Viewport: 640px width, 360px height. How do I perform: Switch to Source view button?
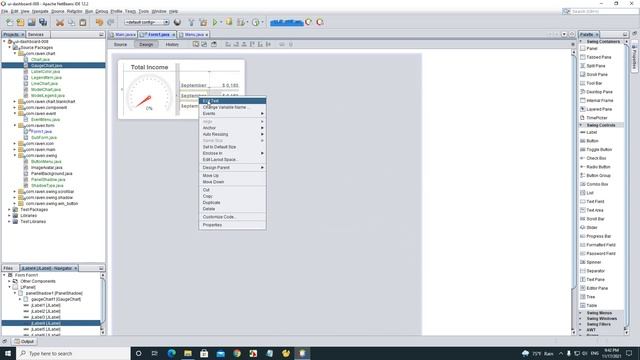120,44
